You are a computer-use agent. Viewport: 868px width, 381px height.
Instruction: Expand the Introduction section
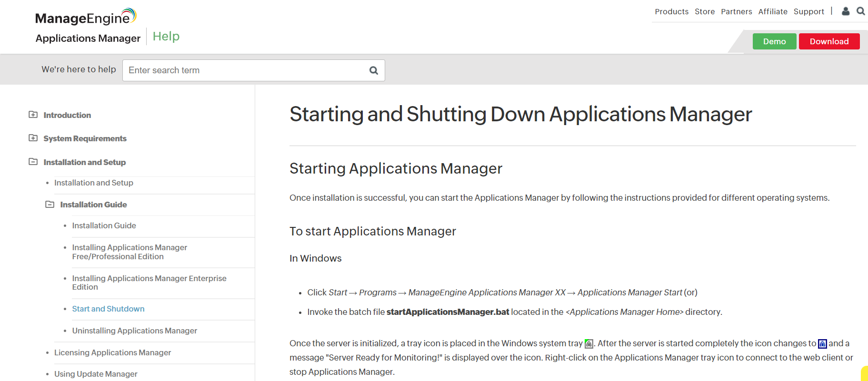point(33,115)
